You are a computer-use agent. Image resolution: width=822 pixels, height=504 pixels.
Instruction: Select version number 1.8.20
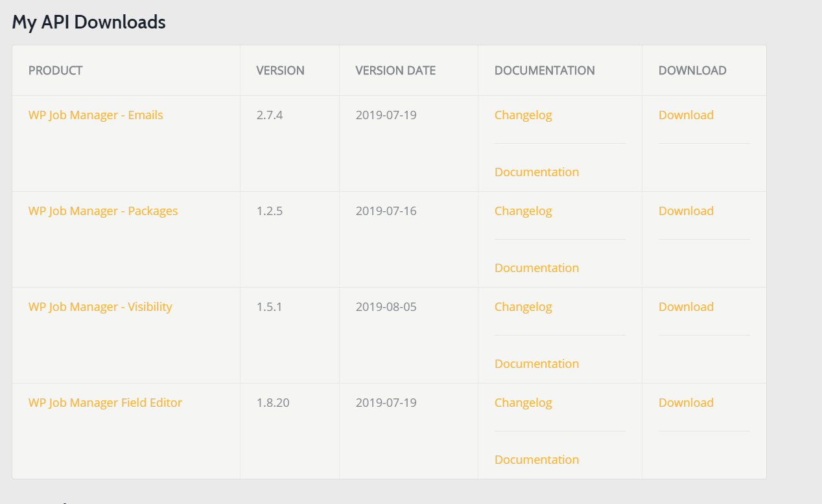[x=273, y=403]
